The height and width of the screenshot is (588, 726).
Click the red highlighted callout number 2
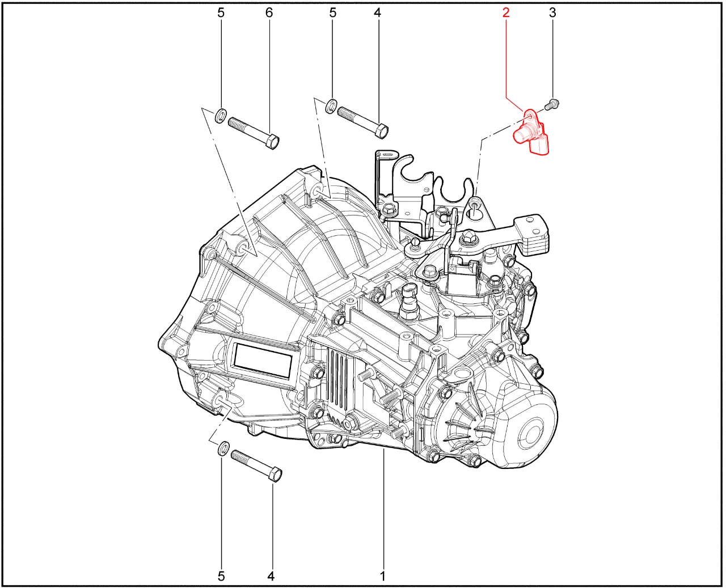pyautogui.click(x=505, y=12)
